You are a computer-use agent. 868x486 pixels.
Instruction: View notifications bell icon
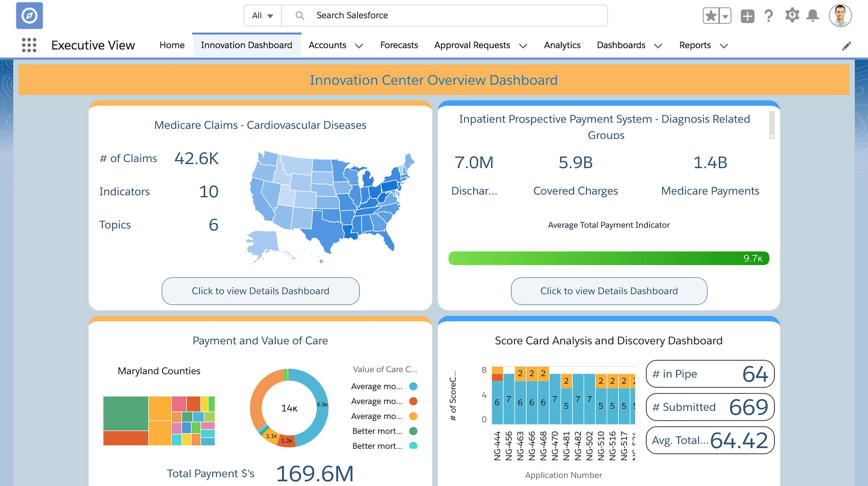click(x=813, y=16)
